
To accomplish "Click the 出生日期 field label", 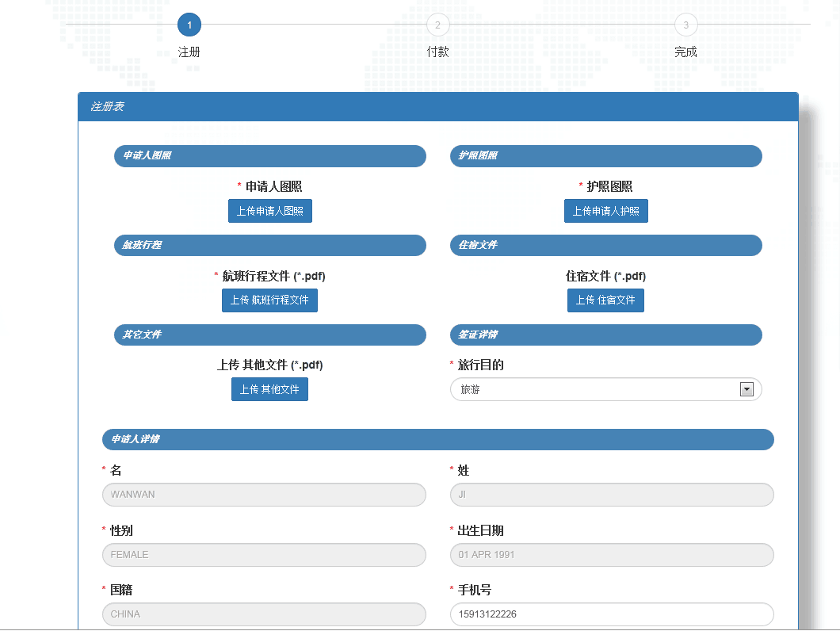I will coord(480,531).
